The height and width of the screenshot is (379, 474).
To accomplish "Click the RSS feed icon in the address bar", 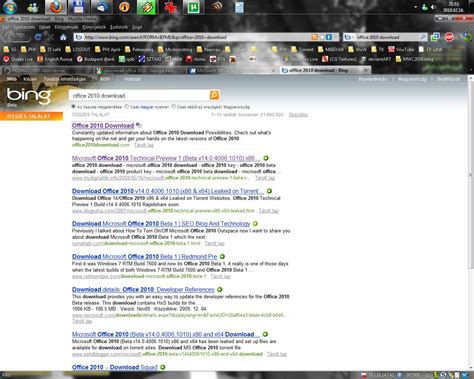I will pyautogui.click(x=314, y=37).
